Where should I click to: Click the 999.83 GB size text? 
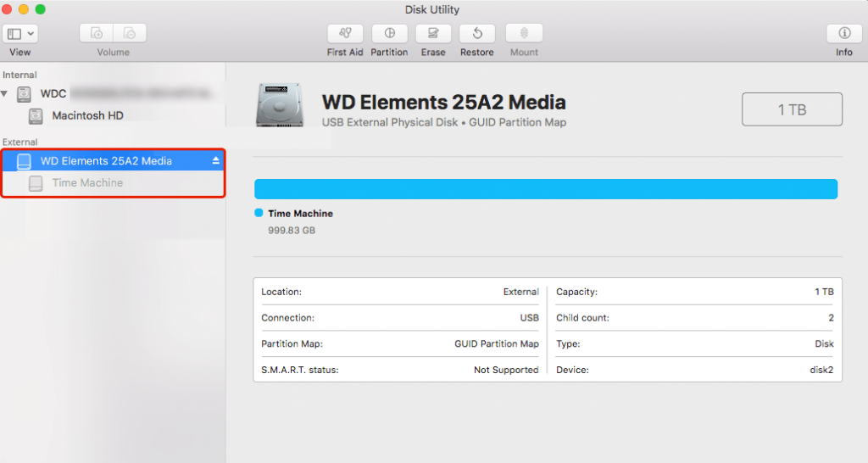292,231
